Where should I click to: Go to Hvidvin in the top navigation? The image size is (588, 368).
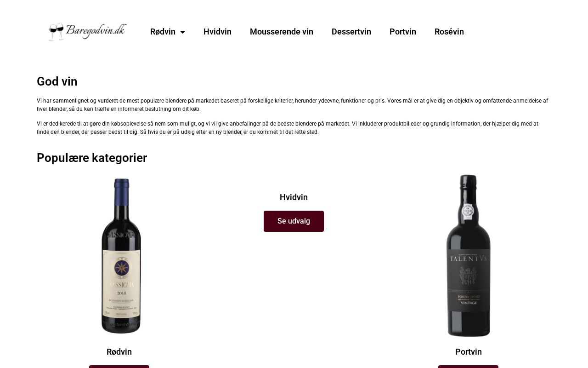coord(217,32)
